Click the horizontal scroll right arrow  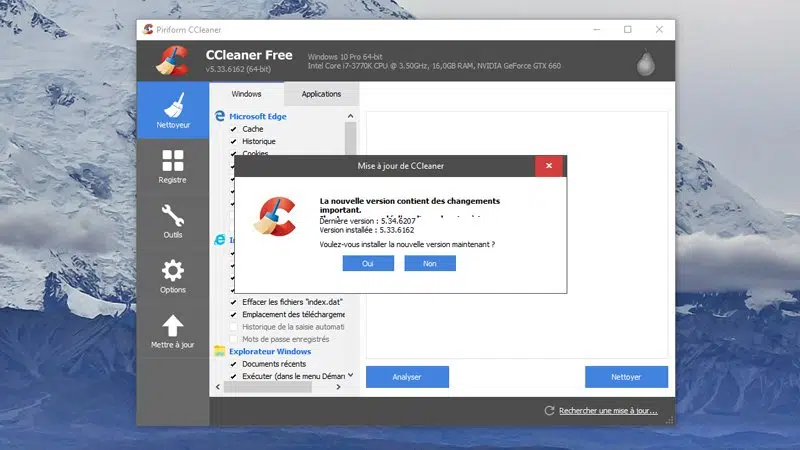[x=338, y=387]
